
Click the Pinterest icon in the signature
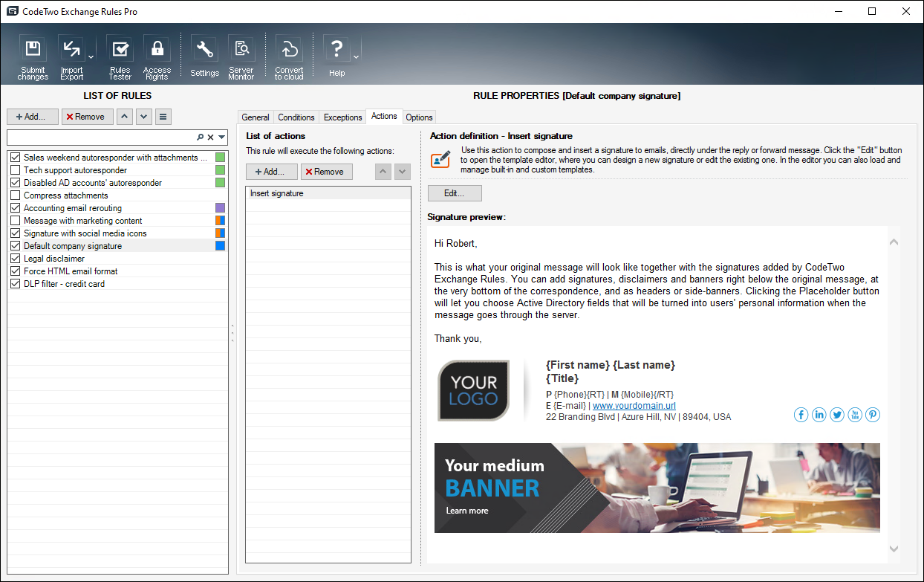tap(873, 415)
